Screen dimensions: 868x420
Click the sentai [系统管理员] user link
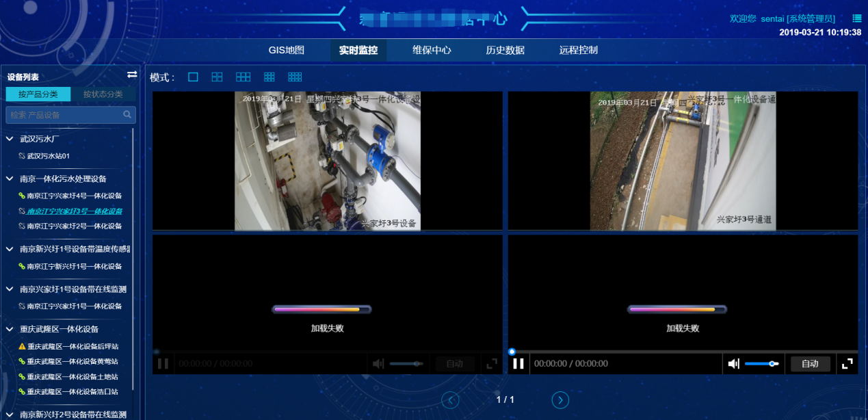coord(798,18)
